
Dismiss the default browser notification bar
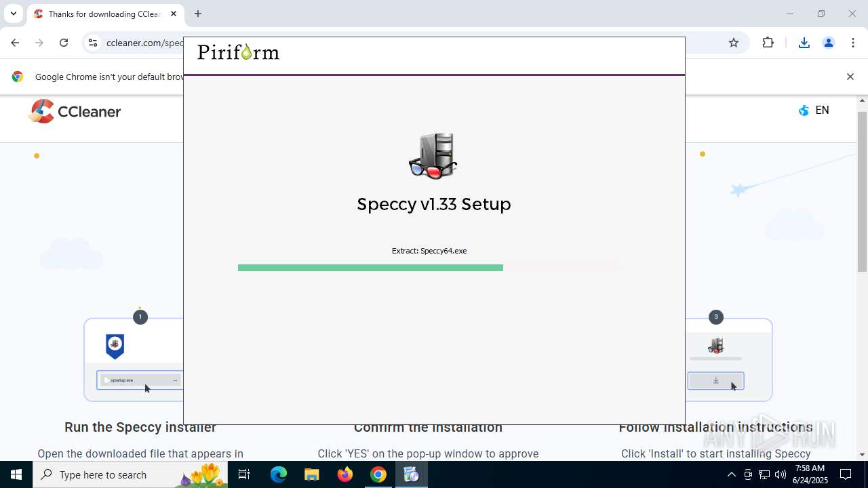pyautogui.click(x=850, y=77)
